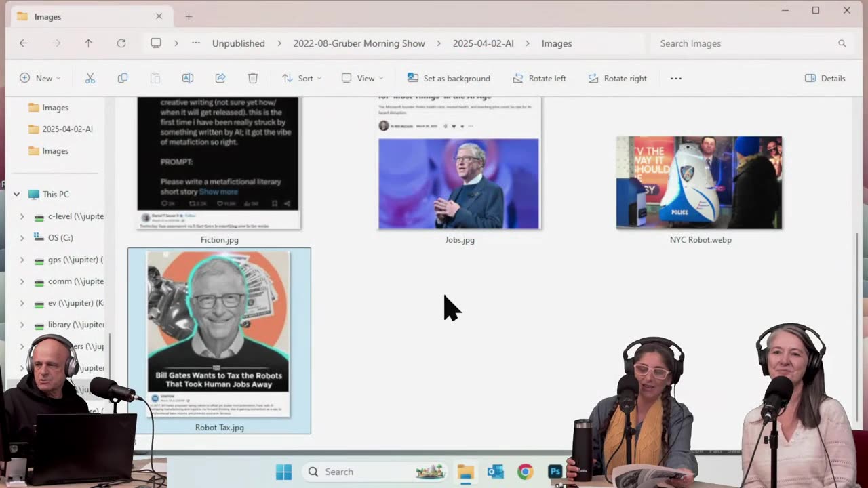
Task: Open Photoshop from taskbar
Action: tap(555, 472)
